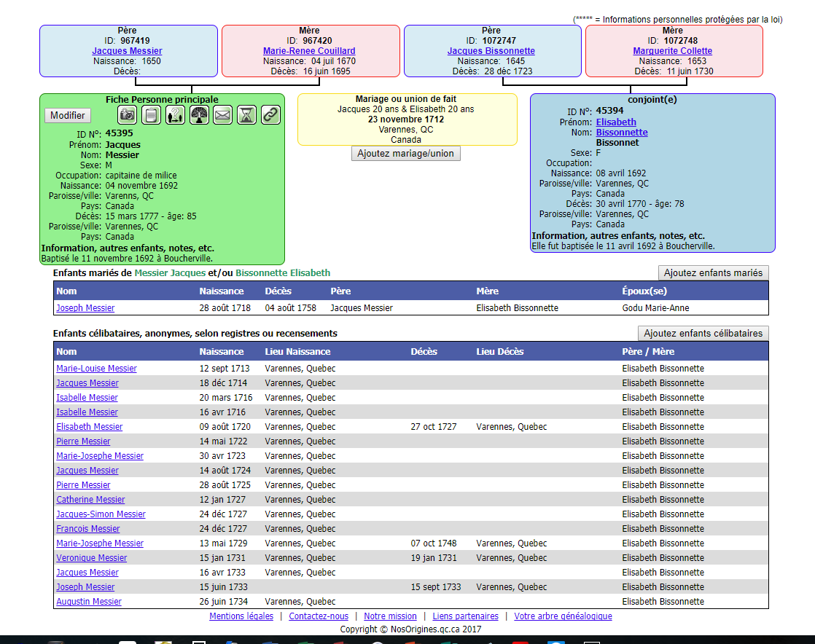The width and height of the screenshot is (815, 644).
Task: Click Lieu Naissance column header
Action: point(298,352)
